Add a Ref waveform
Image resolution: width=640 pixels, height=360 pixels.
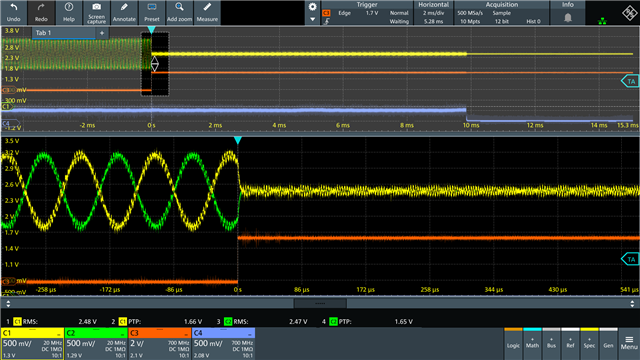click(x=570, y=344)
